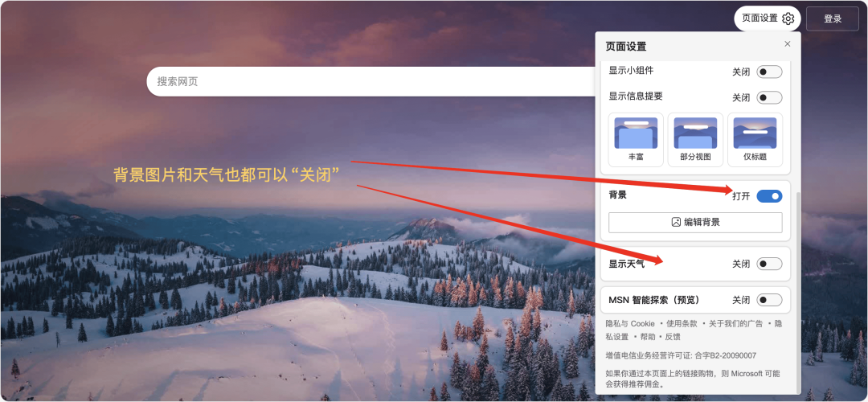Viewport: 868px width, 402px height.
Task: Click the 搜索网页 search box
Action: coord(371,82)
